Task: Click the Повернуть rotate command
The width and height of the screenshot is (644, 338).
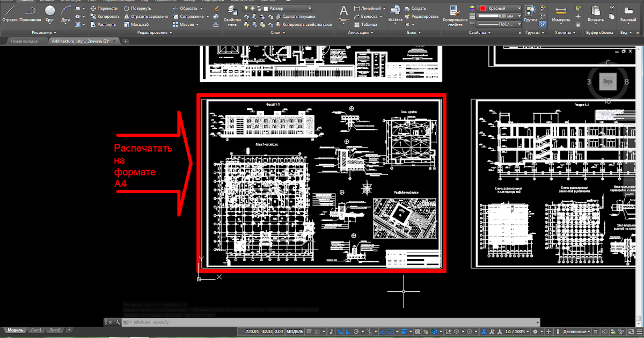Action: click(x=137, y=9)
